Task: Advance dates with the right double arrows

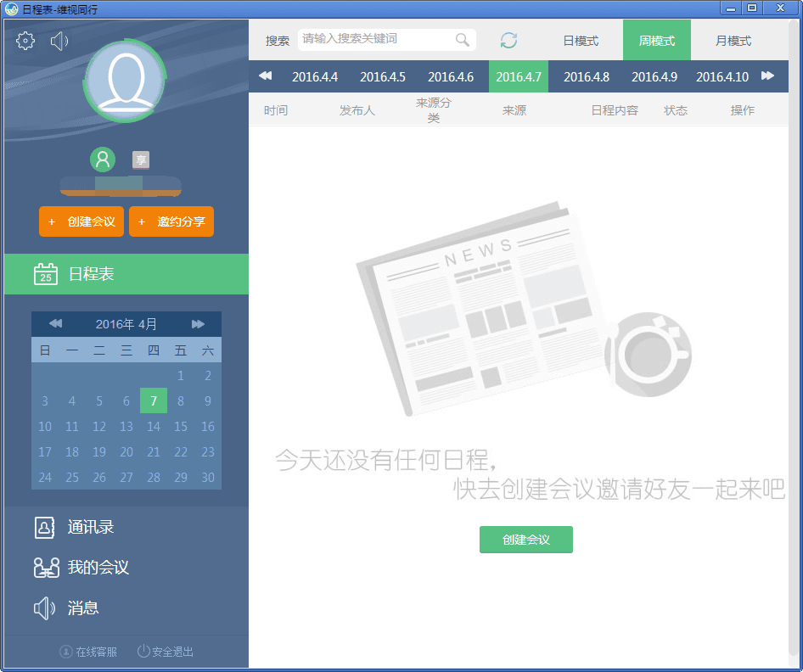Action: (x=767, y=76)
